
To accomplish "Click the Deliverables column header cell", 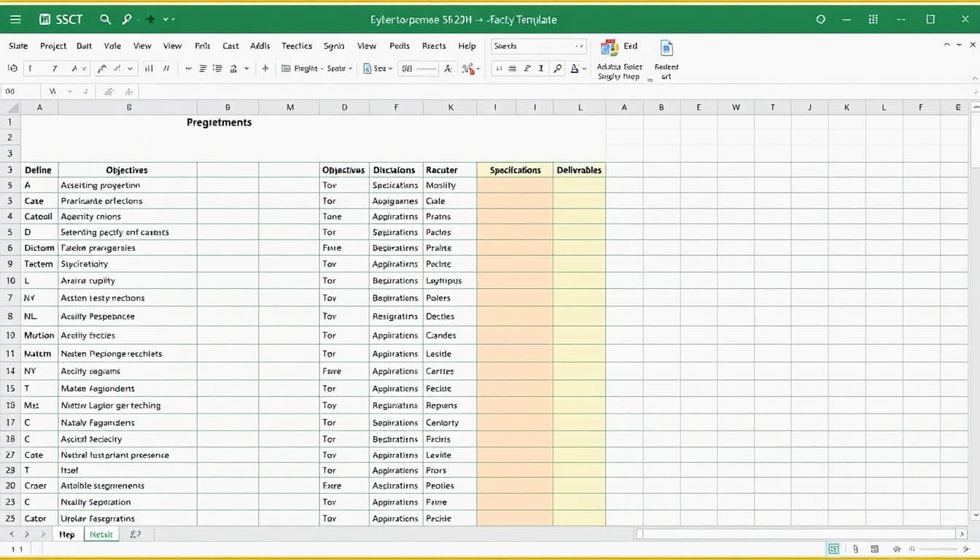I will pyautogui.click(x=579, y=170).
